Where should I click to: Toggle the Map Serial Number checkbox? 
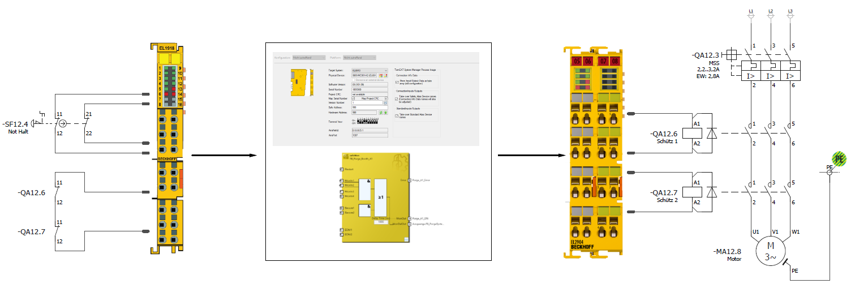(354, 97)
